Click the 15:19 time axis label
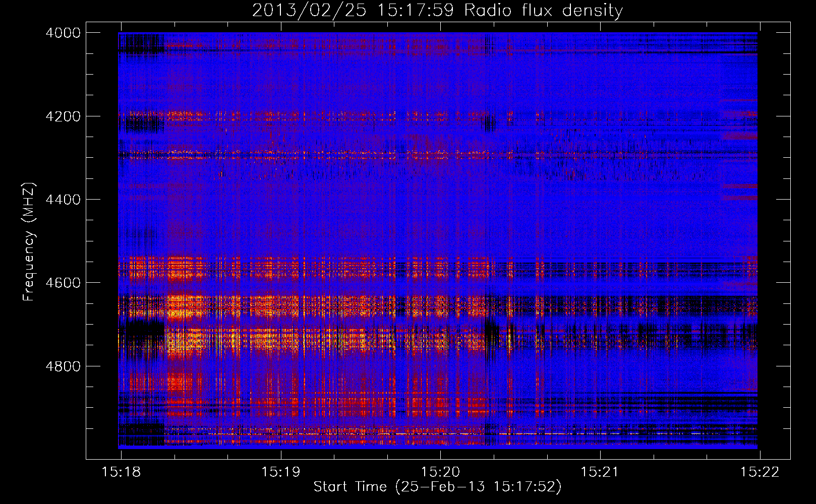Image resolution: width=816 pixels, height=504 pixels. pos(280,472)
